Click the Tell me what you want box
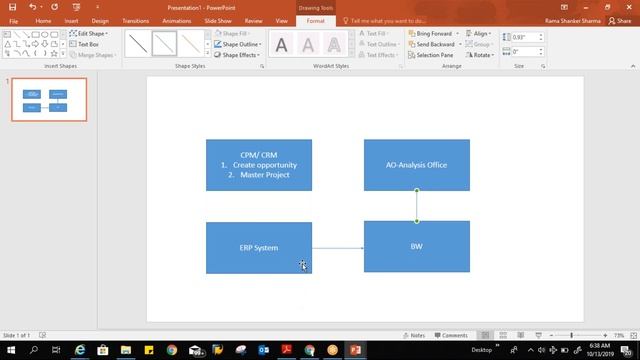This screenshot has height=360, width=640. (x=384, y=21)
